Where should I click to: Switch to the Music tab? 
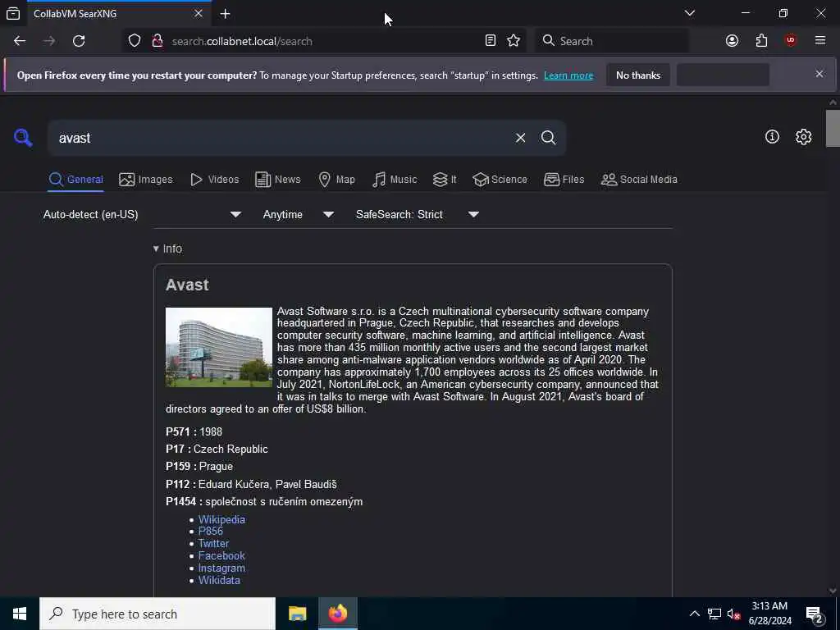pos(395,180)
